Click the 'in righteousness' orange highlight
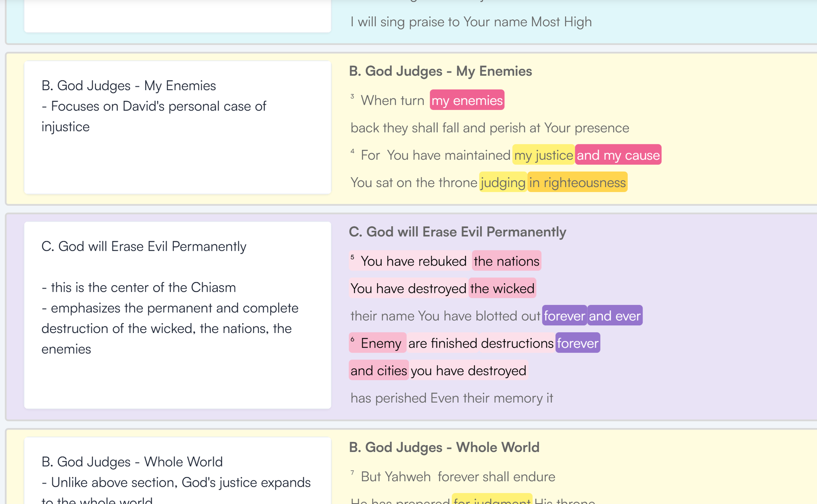This screenshot has width=817, height=504. [x=577, y=182]
